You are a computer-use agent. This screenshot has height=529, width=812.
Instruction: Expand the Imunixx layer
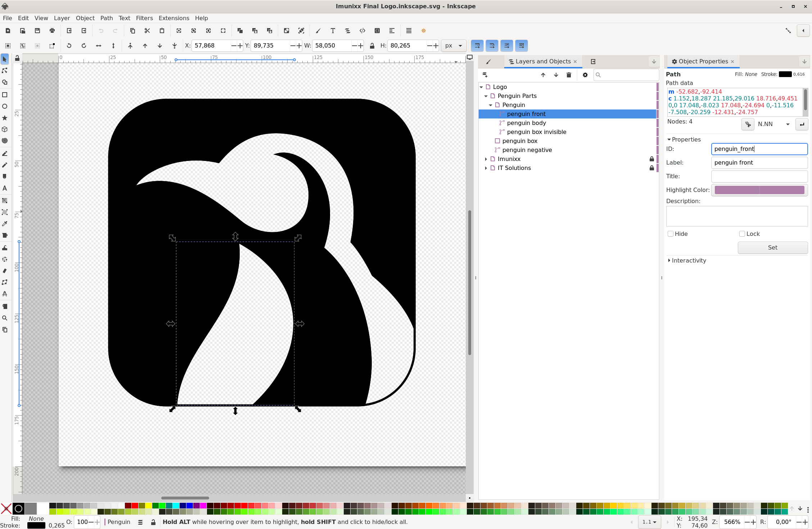[x=486, y=159]
